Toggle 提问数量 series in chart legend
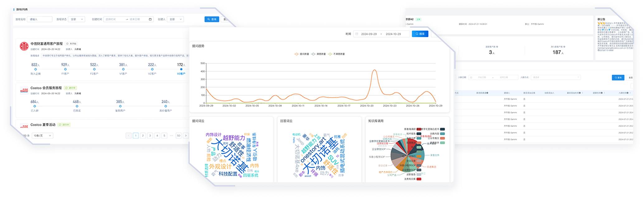Viewport: 644px width, 199px height. point(301,54)
